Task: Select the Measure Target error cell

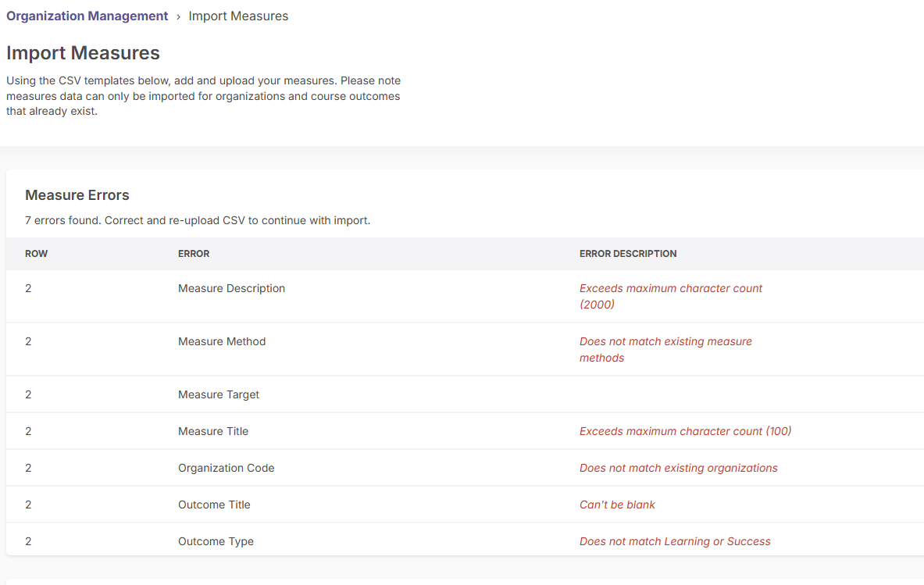Action: pos(219,394)
